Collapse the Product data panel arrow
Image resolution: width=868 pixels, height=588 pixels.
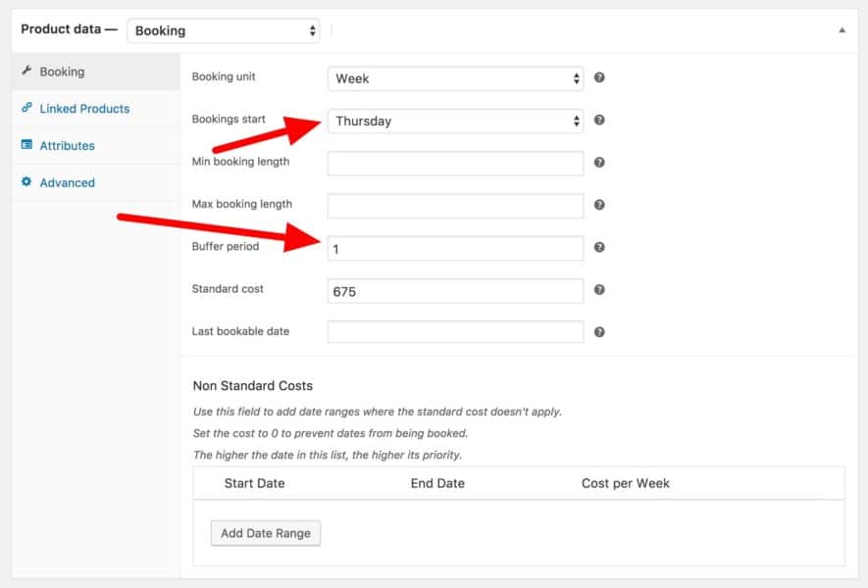point(842,30)
